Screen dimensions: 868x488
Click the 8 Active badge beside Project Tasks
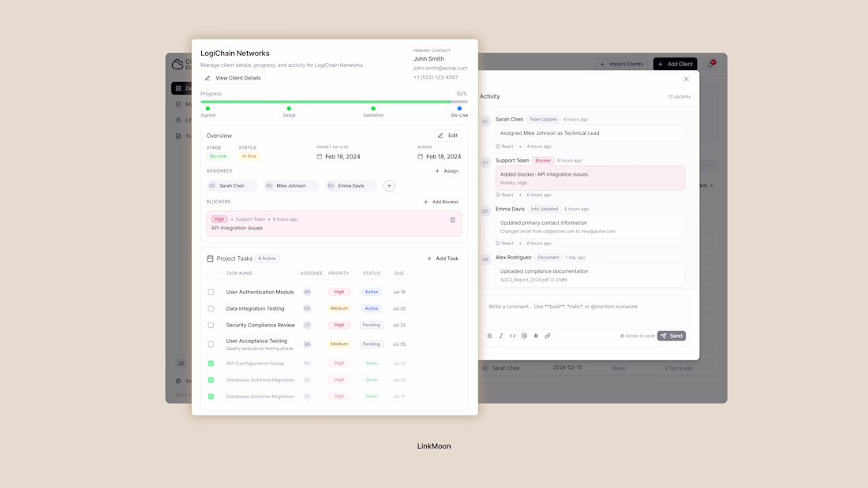pos(267,259)
